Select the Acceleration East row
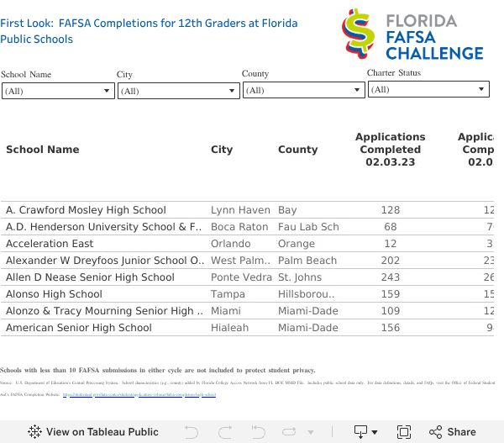Image resolution: width=504 pixels, height=443 pixels. click(x=247, y=244)
